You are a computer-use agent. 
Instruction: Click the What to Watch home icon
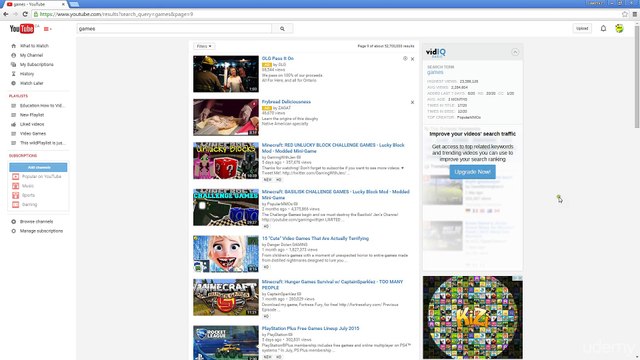pyautogui.click(x=13, y=46)
